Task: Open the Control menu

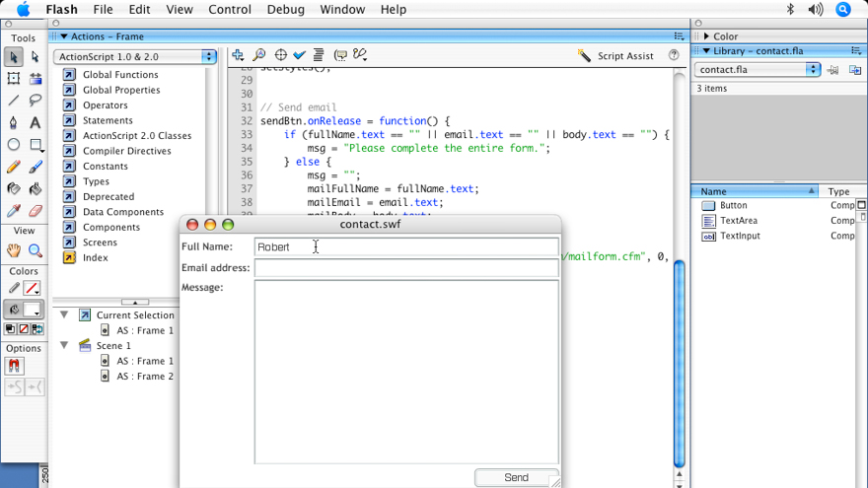Action: [x=230, y=10]
